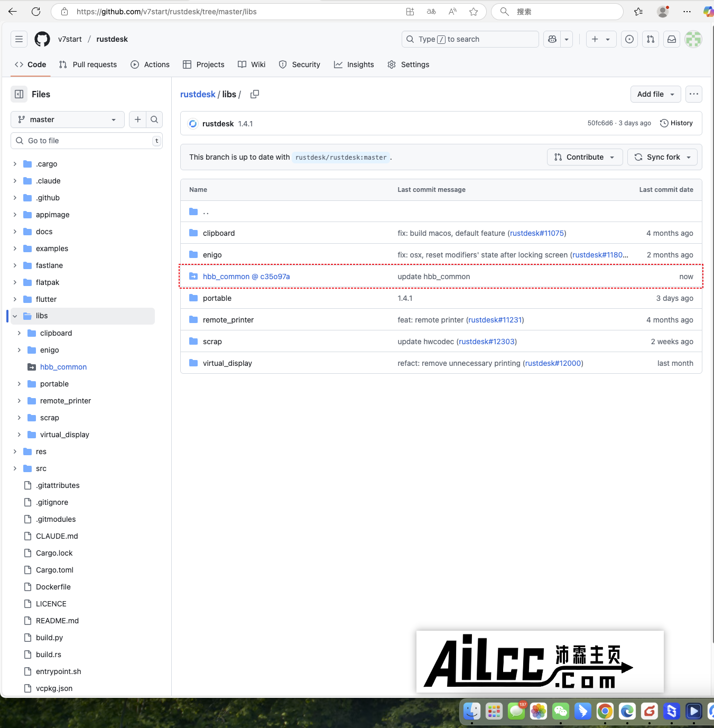Open browser favorites list icon
Screen dimensions: 714x728
coord(638,12)
